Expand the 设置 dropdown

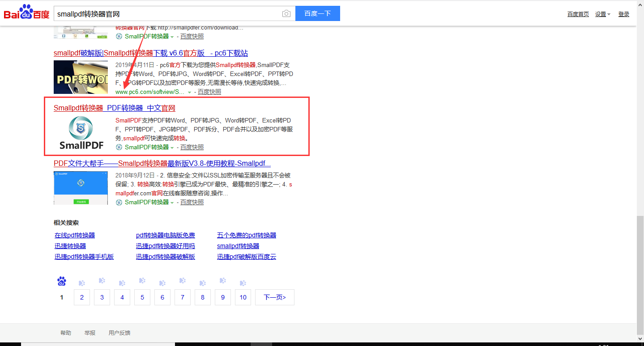[x=603, y=14]
